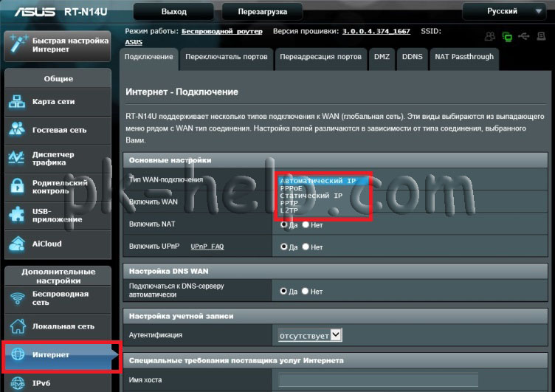Open the Родительский контроль menu item

pyautogui.click(x=58, y=187)
